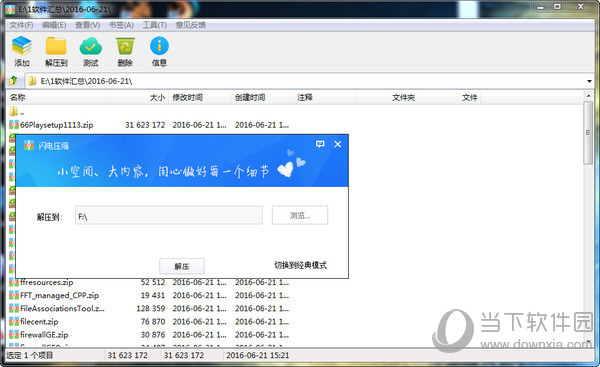
Task: Sort by 修改时间 column header
Action: pyautogui.click(x=200, y=98)
